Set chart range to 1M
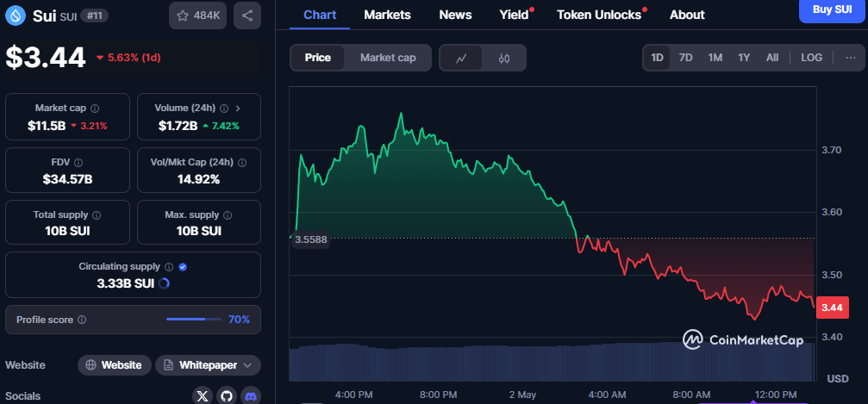The image size is (868, 404). 715,58
